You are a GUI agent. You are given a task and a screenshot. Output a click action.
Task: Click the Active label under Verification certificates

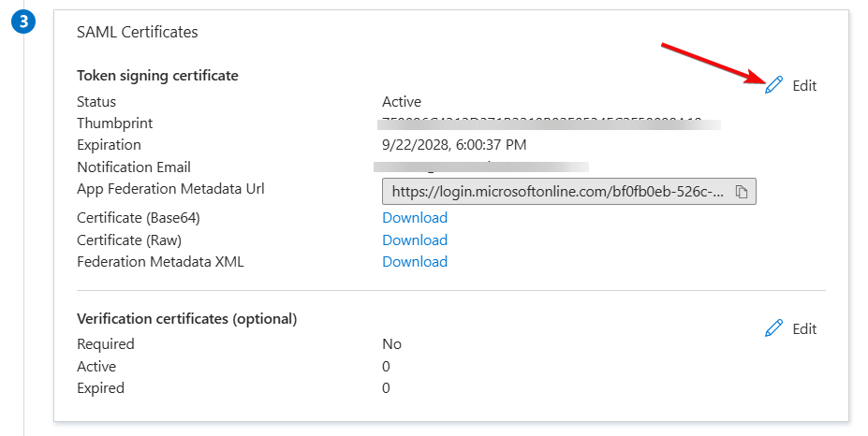(96, 367)
